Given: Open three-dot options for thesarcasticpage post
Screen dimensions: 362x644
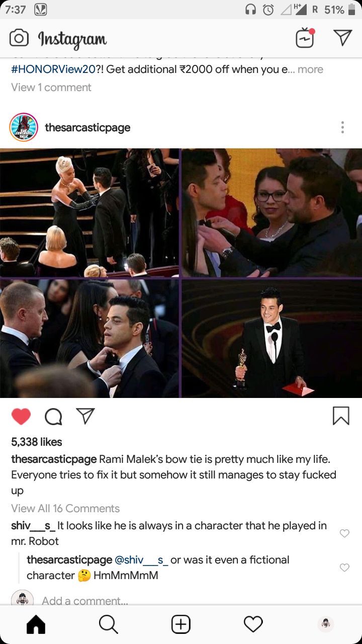Looking at the screenshot, I should [342, 127].
